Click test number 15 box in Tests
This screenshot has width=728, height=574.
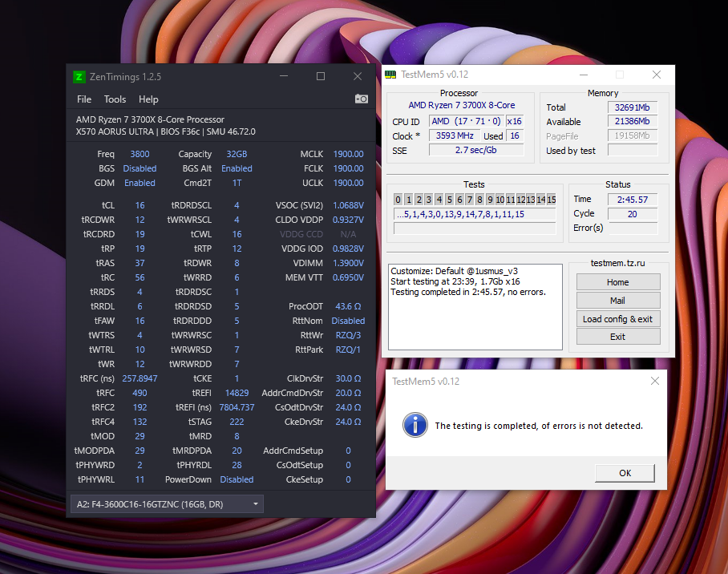551,200
